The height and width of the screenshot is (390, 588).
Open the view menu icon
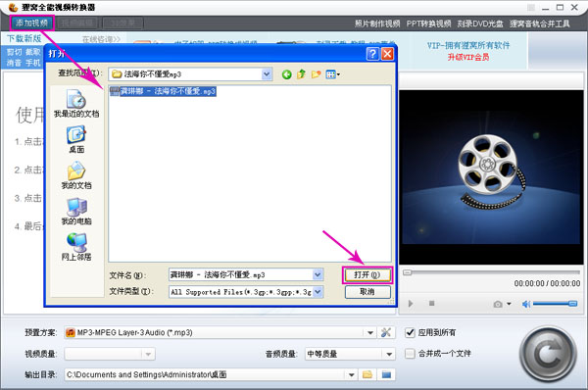point(332,74)
